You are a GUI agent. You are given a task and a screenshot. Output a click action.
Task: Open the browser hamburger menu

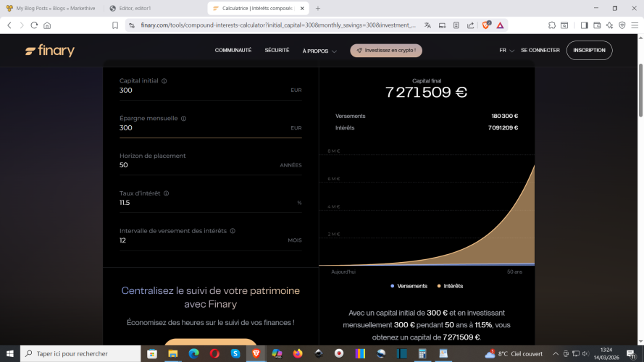click(635, 25)
